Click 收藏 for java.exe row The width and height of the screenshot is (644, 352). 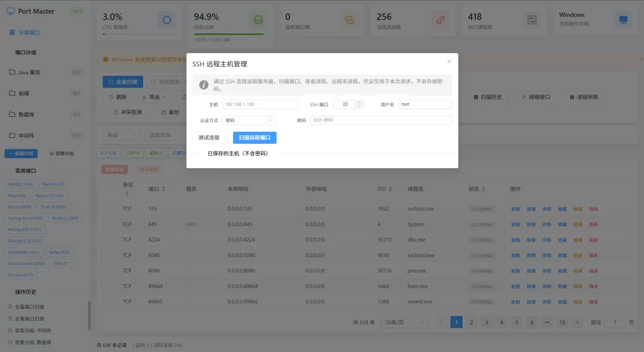562,271
